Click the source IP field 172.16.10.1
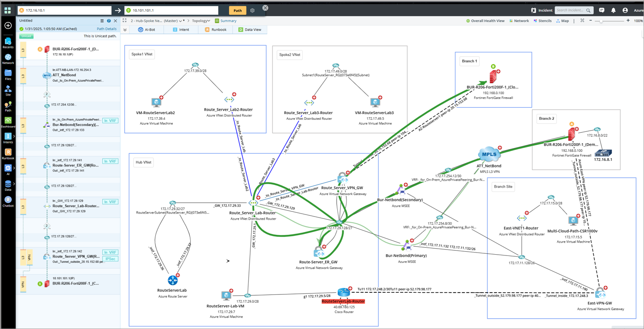The height and width of the screenshot is (329, 644). (x=65, y=10)
